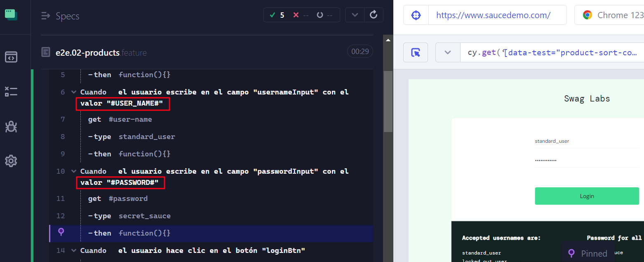
Task: Click the rerun tests refresh icon
Action: (x=374, y=15)
